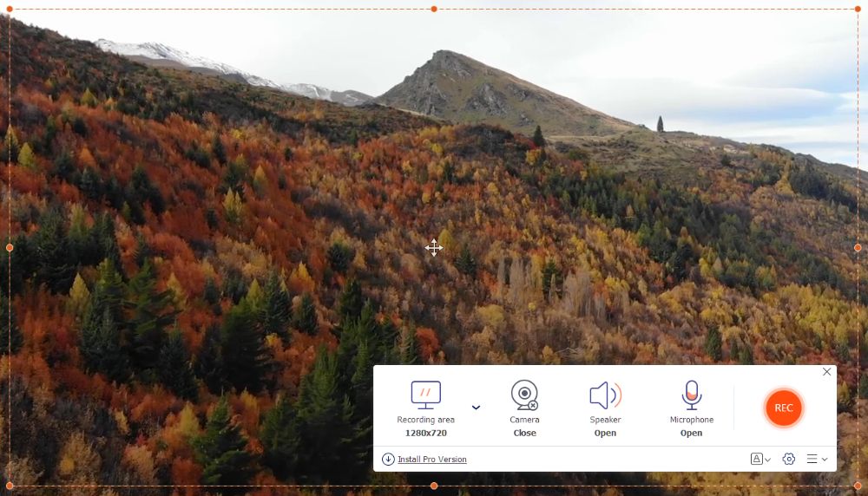Open the hamburger menu list dropdown
This screenshot has height=496, width=868.
coord(817,459)
